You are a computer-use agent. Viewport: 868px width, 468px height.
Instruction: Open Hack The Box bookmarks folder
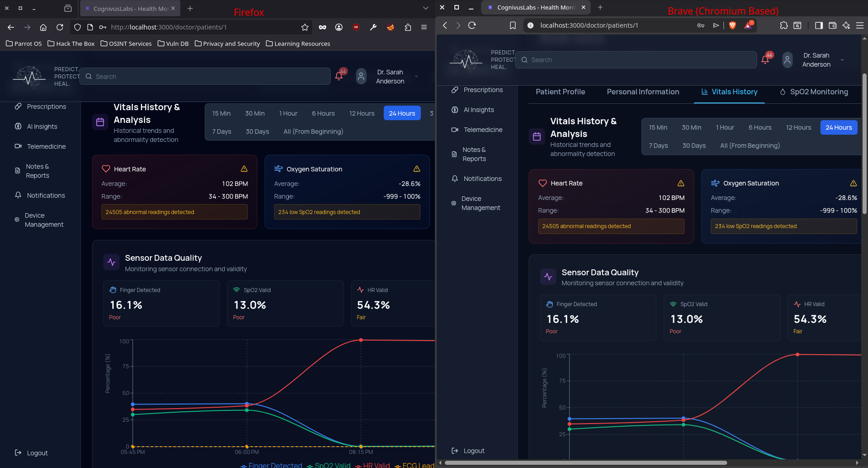(x=71, y=44)
